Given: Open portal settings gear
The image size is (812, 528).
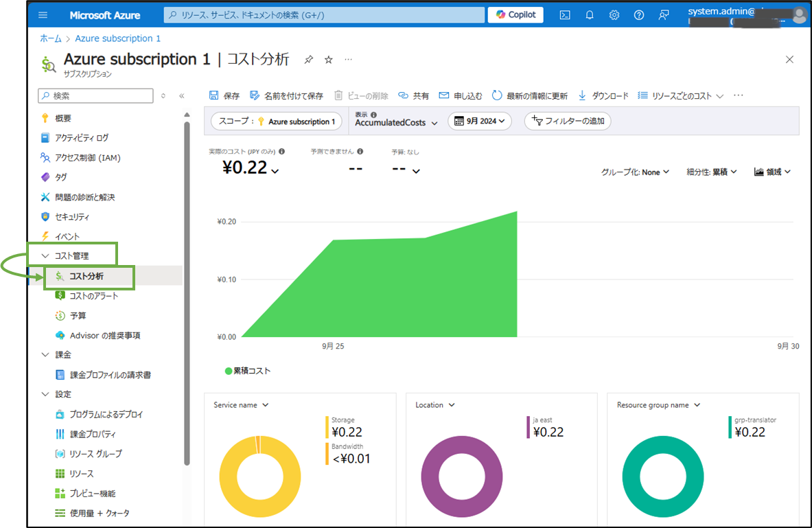Looking at the screenshot, I should click(614, 15).
